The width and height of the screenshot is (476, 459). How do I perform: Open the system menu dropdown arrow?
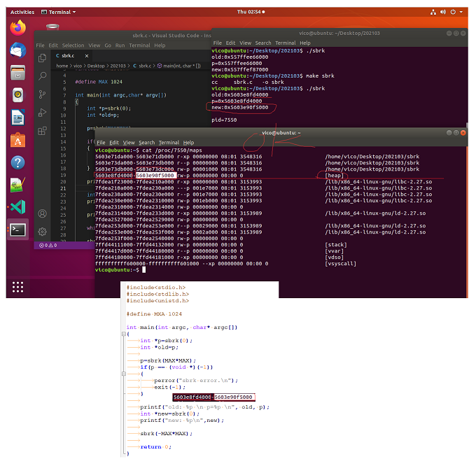click(x=461, y=12)
